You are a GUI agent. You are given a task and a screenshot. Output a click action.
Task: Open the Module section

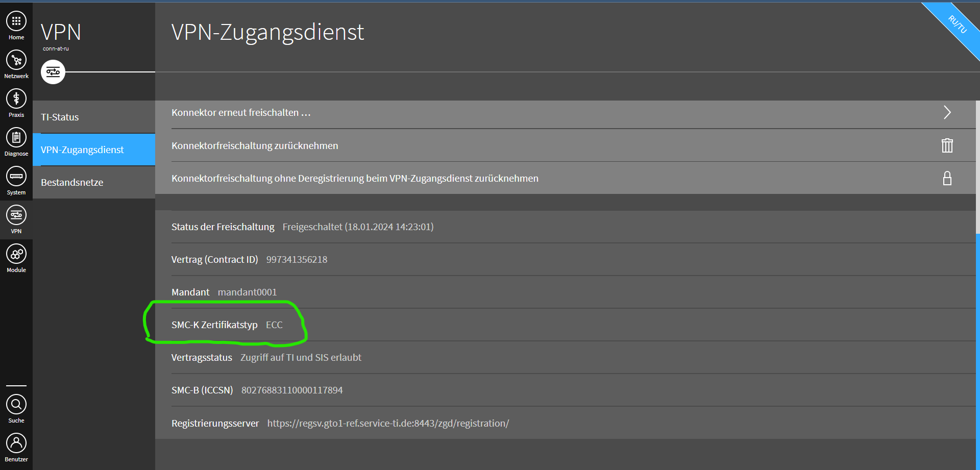(x=16, y=254)
